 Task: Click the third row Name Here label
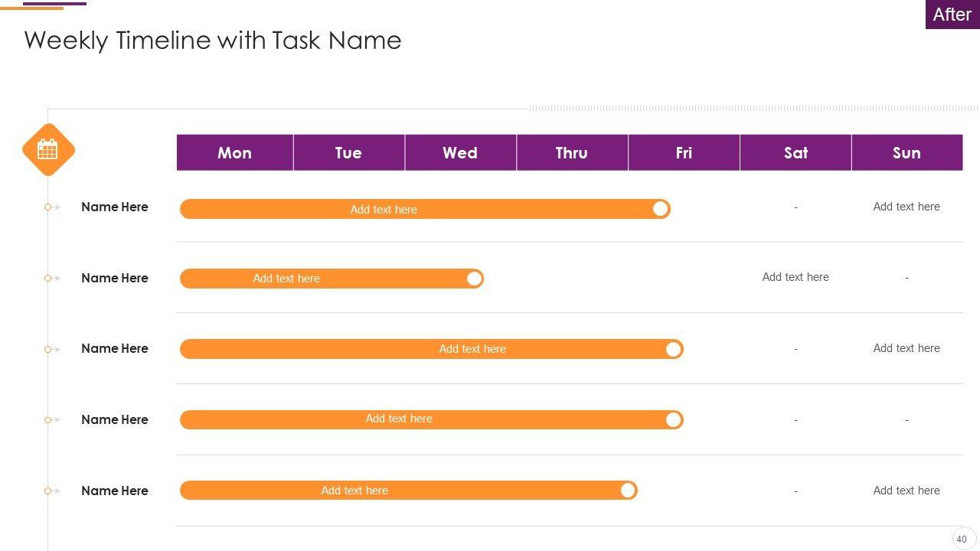tap(115, 349)
